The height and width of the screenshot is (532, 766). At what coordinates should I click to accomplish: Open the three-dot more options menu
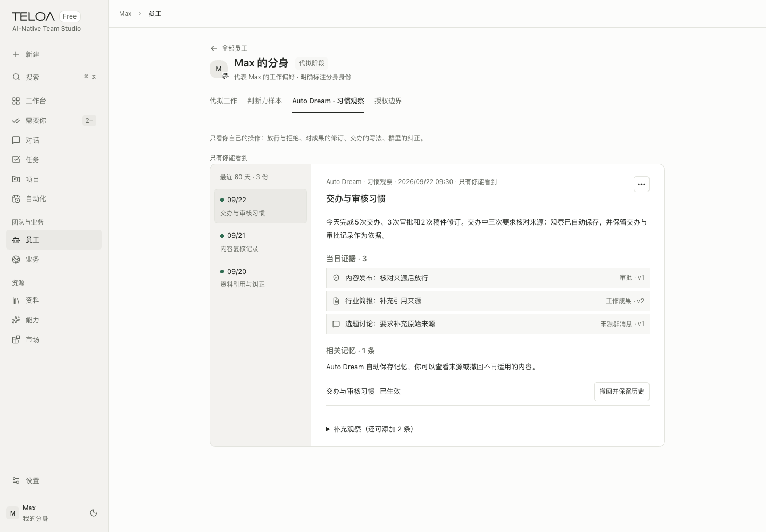coord(642,184)
